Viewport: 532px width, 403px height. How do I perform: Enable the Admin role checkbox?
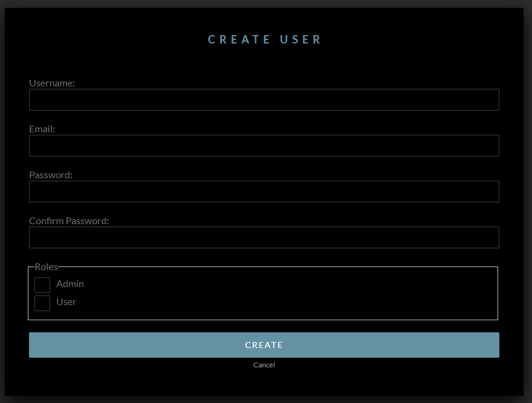point(42,285)
